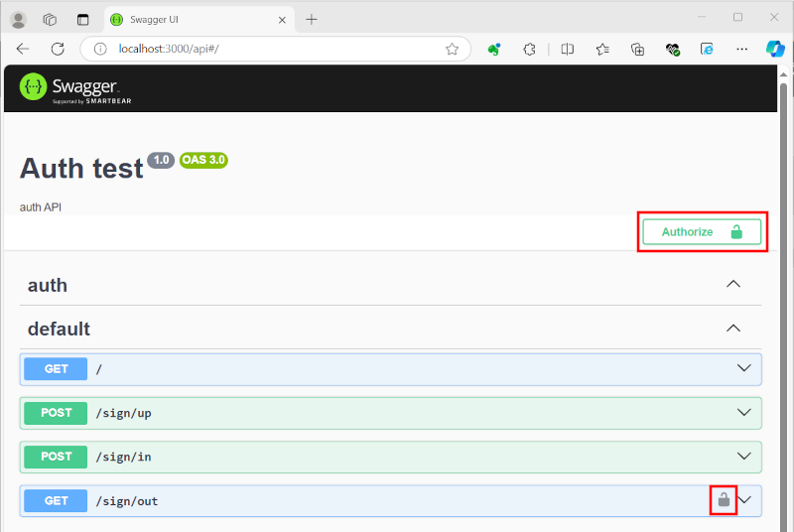Add this page to favorites star
The height and width of the screenshot is (532, 794).
point(452,49)
